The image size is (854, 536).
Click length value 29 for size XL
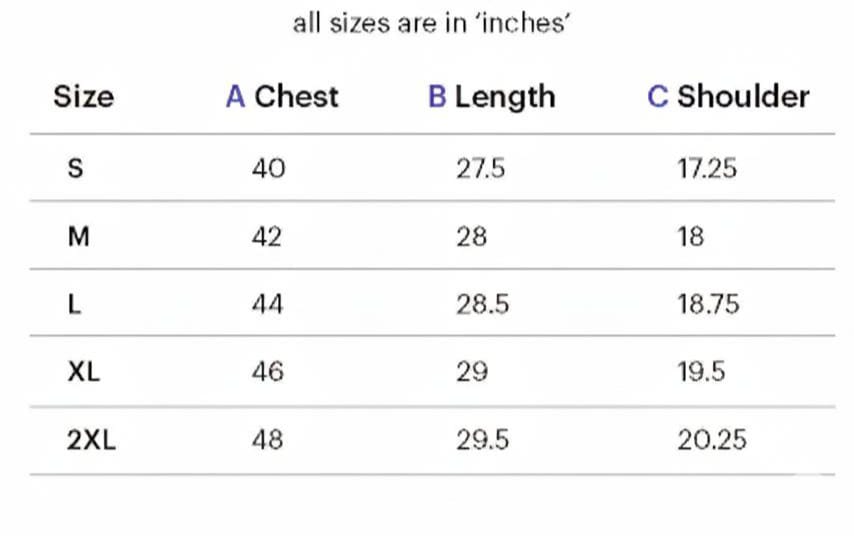(472, 372)
